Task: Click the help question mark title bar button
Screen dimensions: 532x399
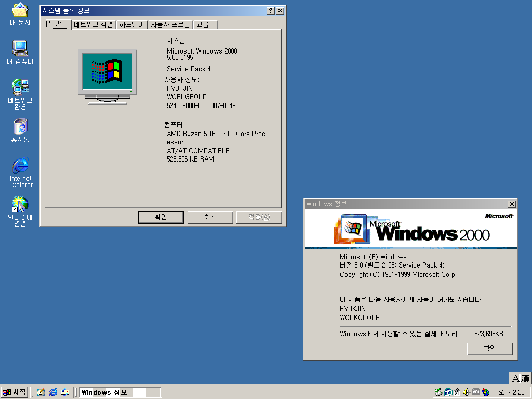Action: [x=270, y=11]
